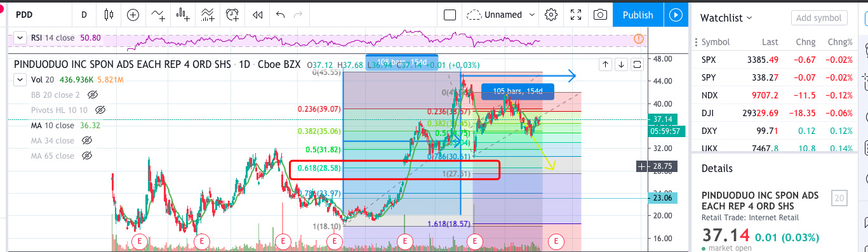Take a chart snapshot with camera icon

pyautogui.click(x=599, y=15)
